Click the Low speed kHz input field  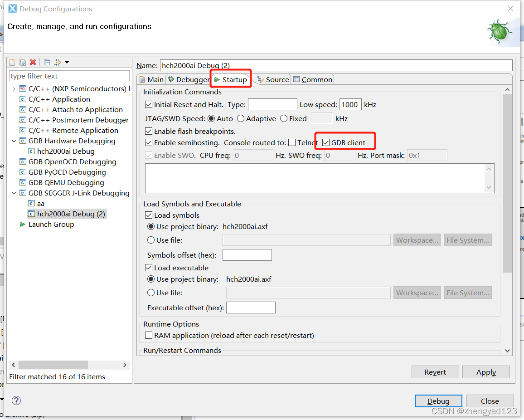pos(350,105)
